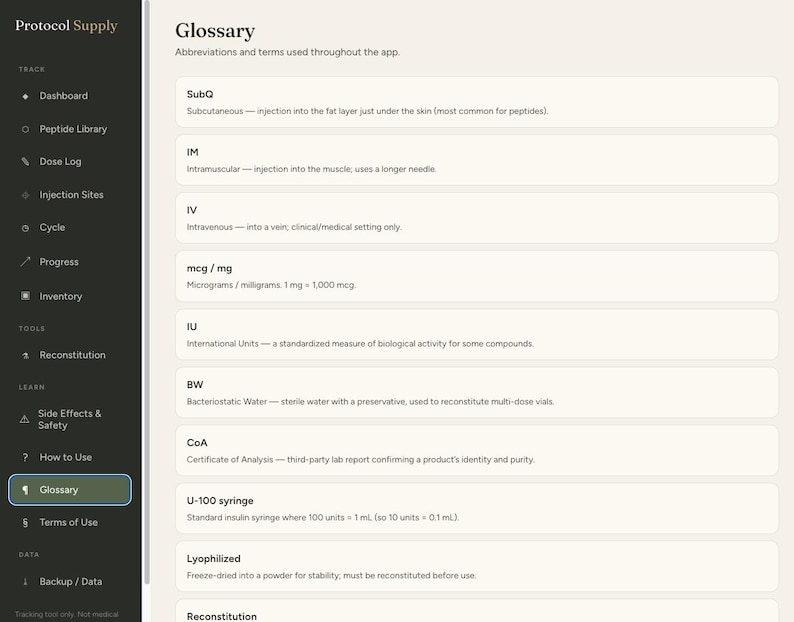Go to Peptide Library

[x=70, y=129]
